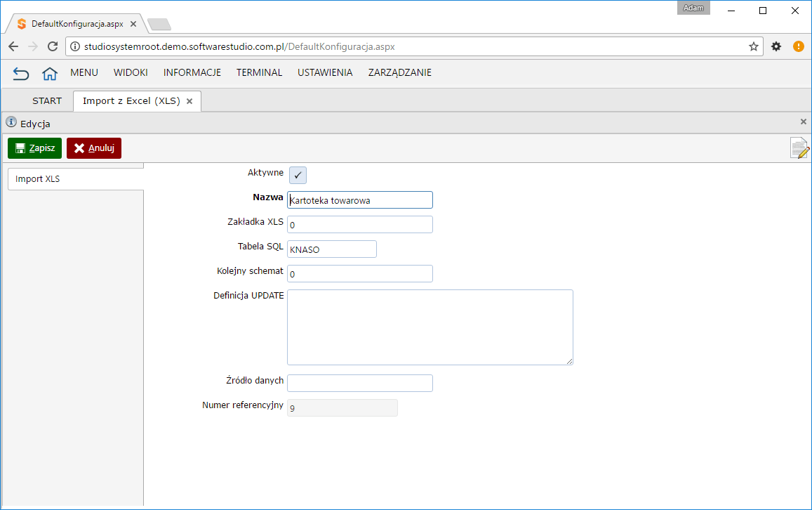Click in the Definicja UPDATE textarea
Screen dimensions: 812x510
(430, 327)
